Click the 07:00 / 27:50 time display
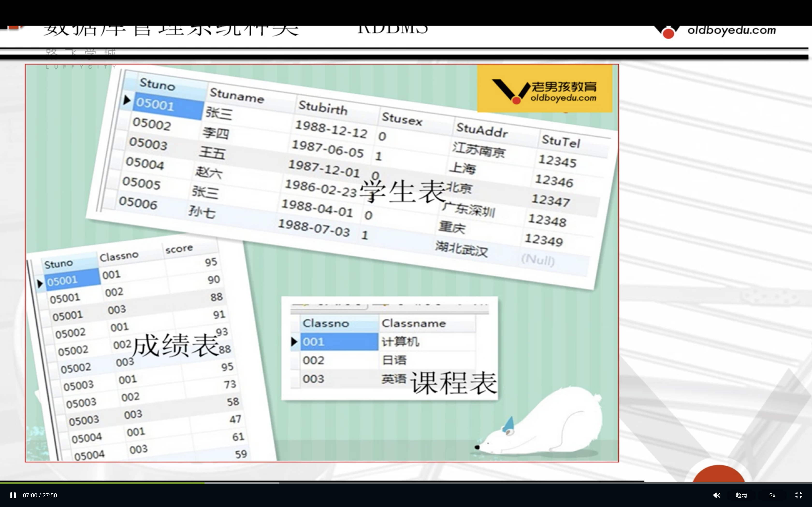Screen dimensions: 812x507 pyautogui.click(x=40, y=495)
